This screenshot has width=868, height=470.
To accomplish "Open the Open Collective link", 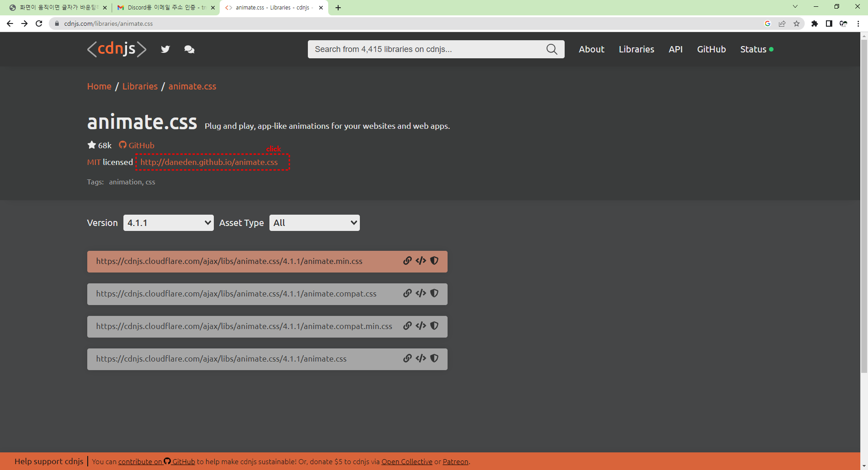I will coord(407,461).
